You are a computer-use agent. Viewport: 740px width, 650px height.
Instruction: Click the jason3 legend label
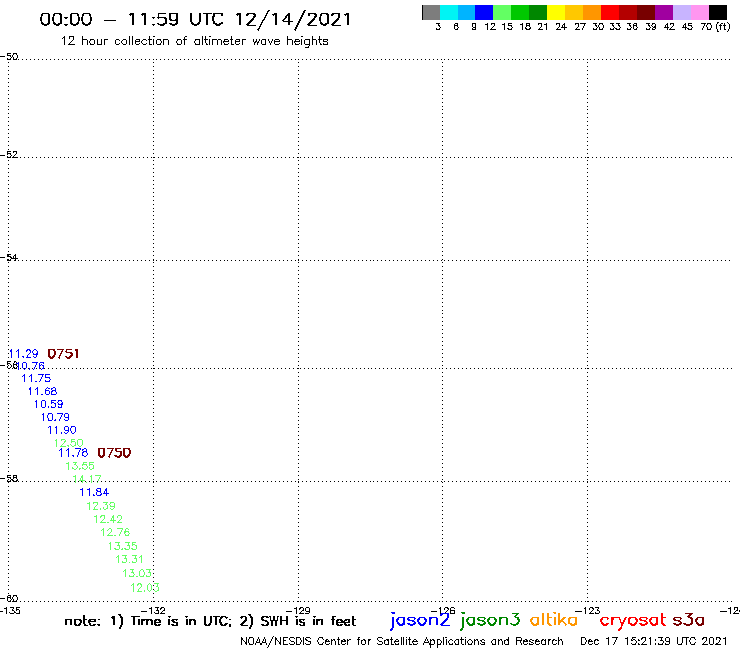[x=490, y=620]
